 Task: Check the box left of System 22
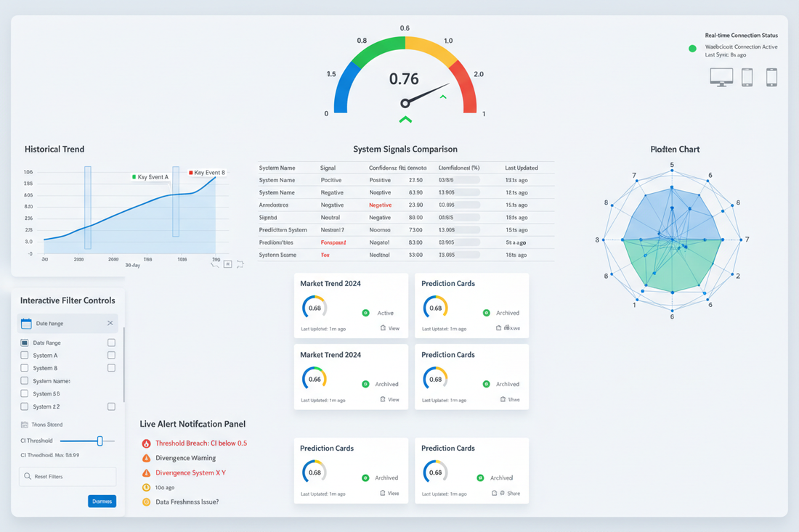[25, 406]
